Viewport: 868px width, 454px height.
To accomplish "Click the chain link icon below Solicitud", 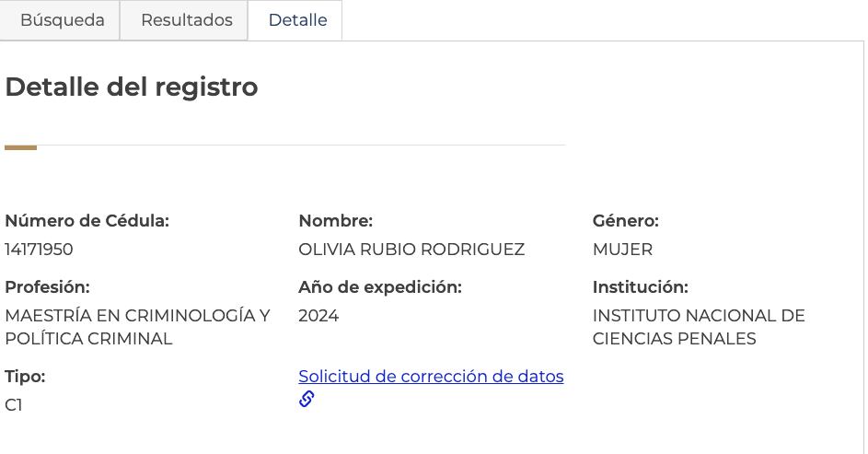I will point(307,399).
